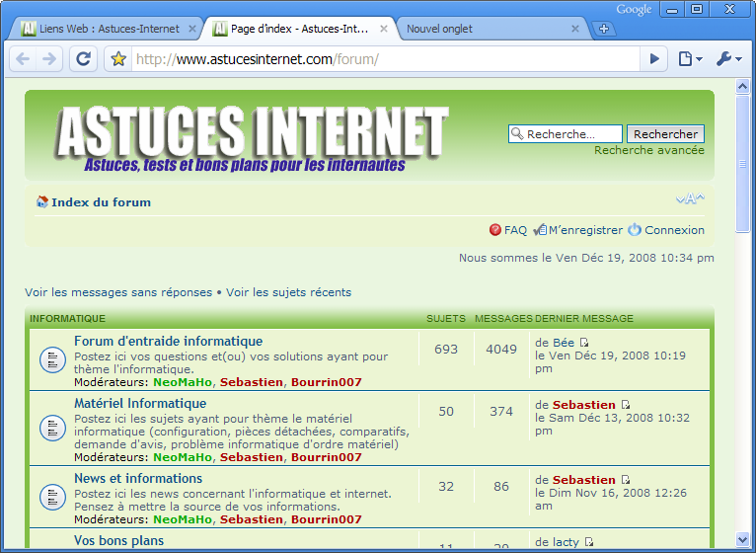Viewport: 756px width, 553px height.
Task: Select the 4049 messages count
Action: [501, 349]
